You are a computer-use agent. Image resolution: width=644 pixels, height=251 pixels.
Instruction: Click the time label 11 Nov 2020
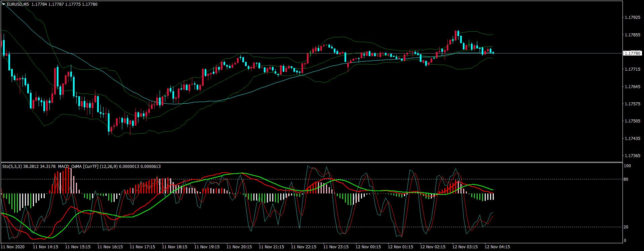point(13,247)
